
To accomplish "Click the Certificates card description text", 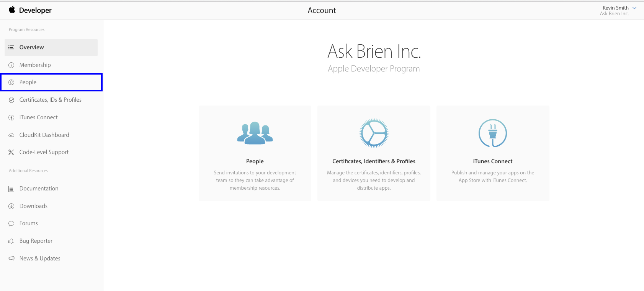I will pos(374,180).
